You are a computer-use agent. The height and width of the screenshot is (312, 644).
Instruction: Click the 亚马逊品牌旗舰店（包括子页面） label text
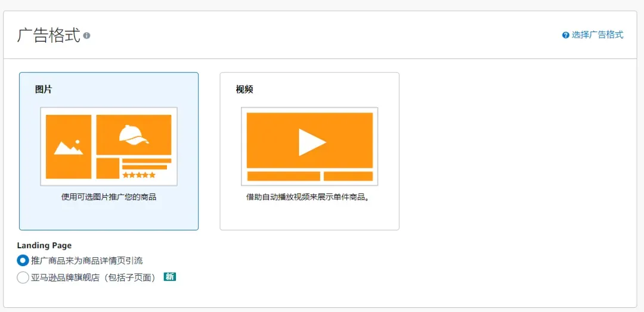[x=95, y=277]
